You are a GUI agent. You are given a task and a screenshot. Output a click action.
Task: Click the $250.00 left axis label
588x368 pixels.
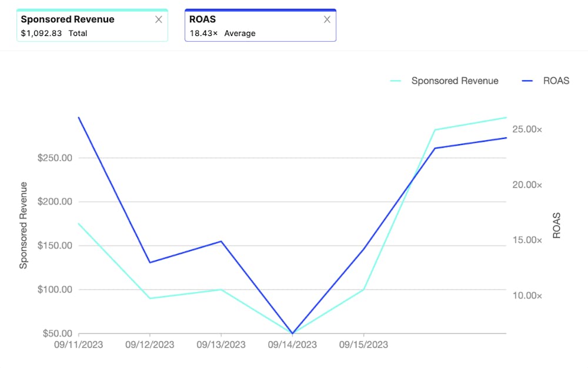55,158
